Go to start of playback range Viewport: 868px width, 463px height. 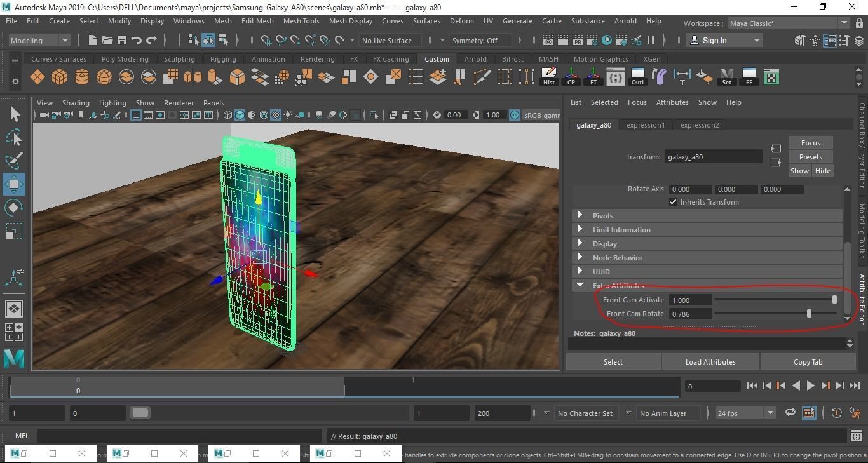pos(752,386)
